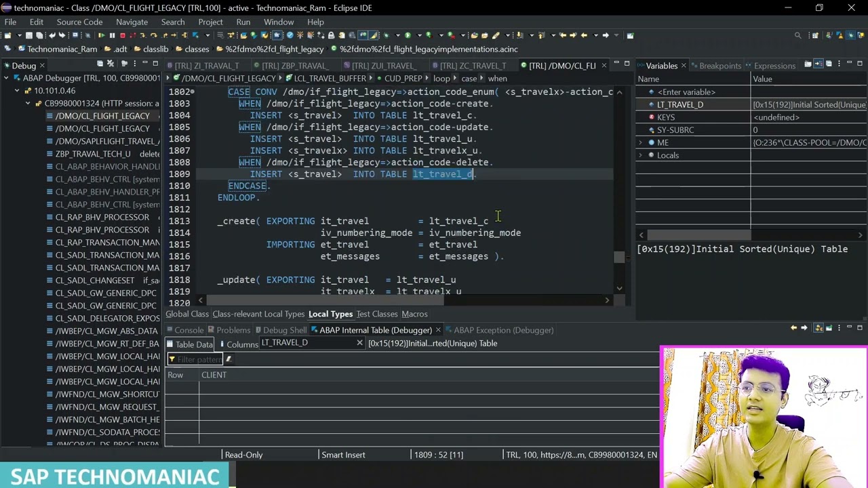Toggle the Variables view layout button
This screenshot has width=868, height=488.
pos(818,64)
